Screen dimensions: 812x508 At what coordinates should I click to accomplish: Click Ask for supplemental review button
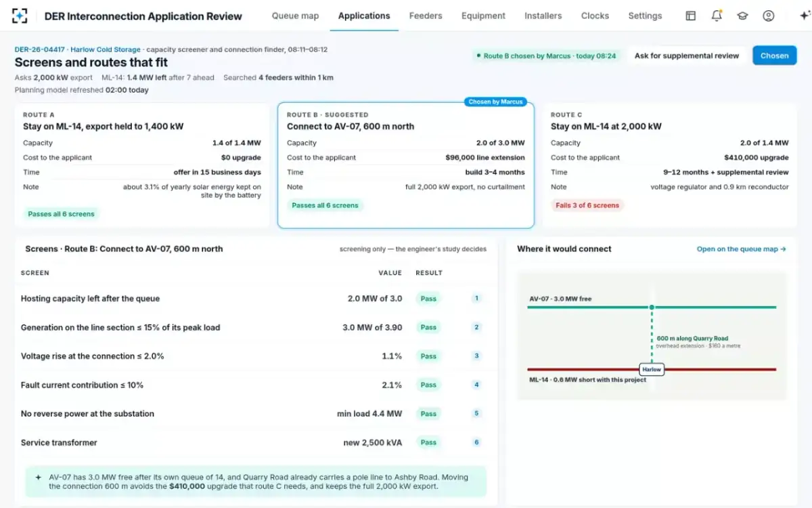pyautogui.click(x=687, y=56)
